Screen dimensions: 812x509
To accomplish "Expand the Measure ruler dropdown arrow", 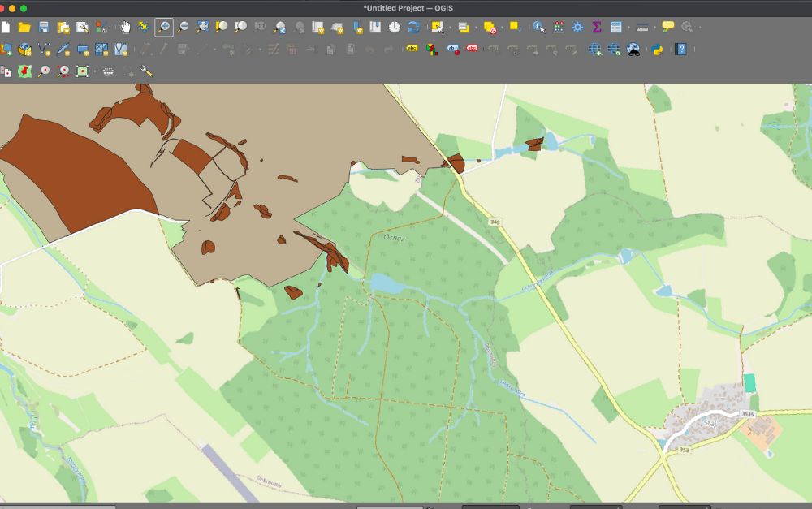I will point(654,28).
